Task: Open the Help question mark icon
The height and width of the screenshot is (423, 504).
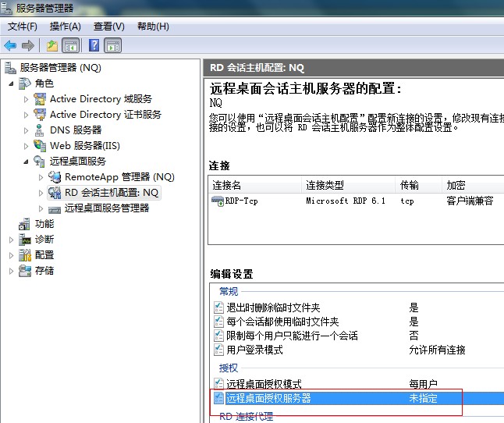Action: [x=94, y=45]
